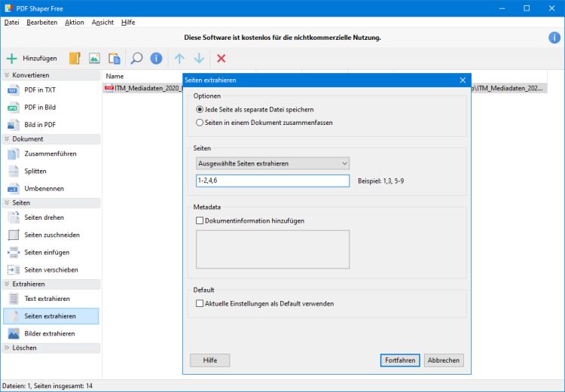Click the red X remove icon in toolbar
Image resolution: width=565 pixels, height=392 pixels.
click(x=221, y=58)
